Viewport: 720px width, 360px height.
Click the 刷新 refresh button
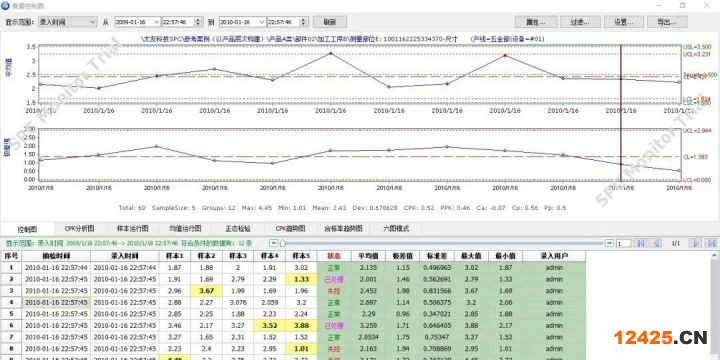[330, 22]
